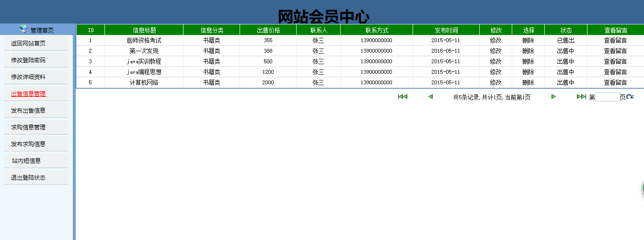The image size is (644, 240).
Task: Click the 联系方式 column header
Action: pos(377,30)
